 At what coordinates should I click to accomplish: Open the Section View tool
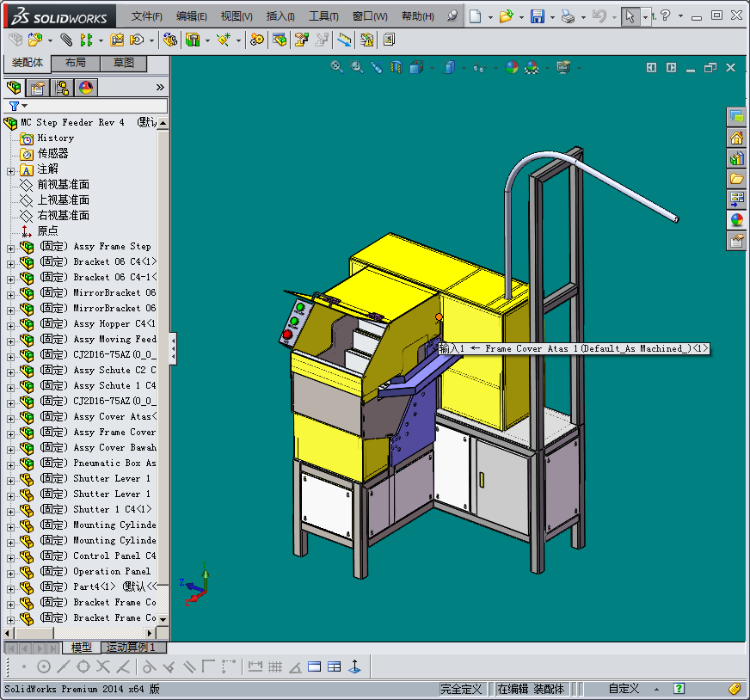click(x=397, y=67)
